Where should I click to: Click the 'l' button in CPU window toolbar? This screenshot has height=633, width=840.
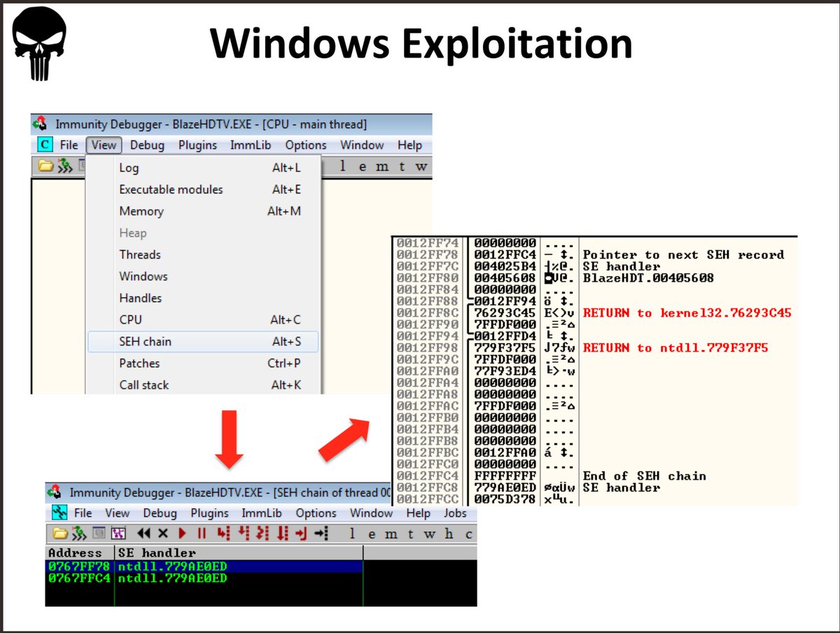[x=343, y=166]
